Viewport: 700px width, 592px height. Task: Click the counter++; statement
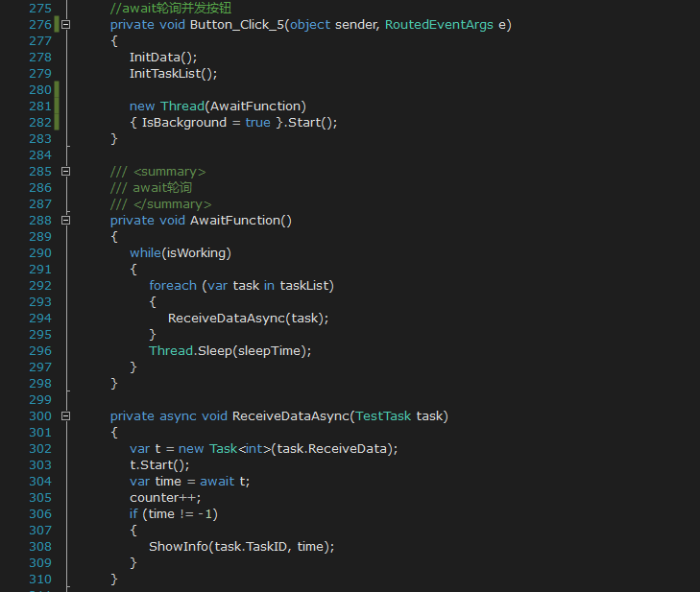click(165, 498)
